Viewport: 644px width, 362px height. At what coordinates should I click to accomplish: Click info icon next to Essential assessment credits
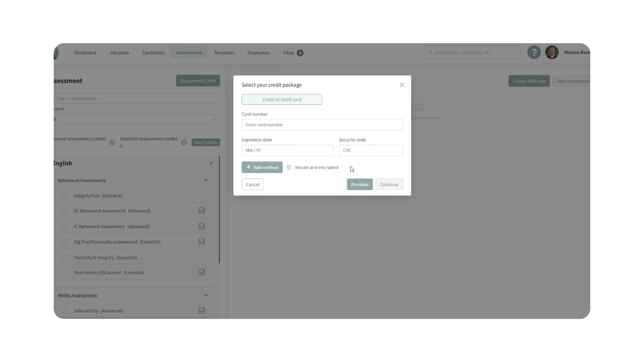tap(184, 142)
